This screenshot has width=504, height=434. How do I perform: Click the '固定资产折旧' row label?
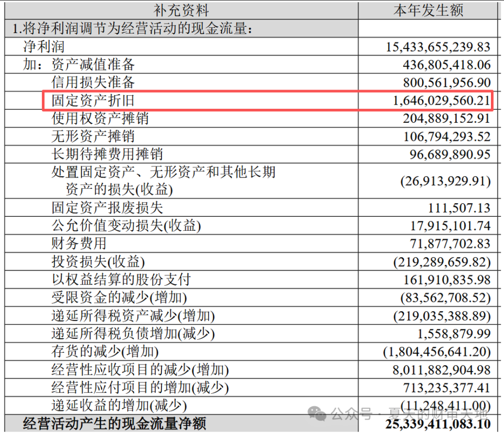93,101
